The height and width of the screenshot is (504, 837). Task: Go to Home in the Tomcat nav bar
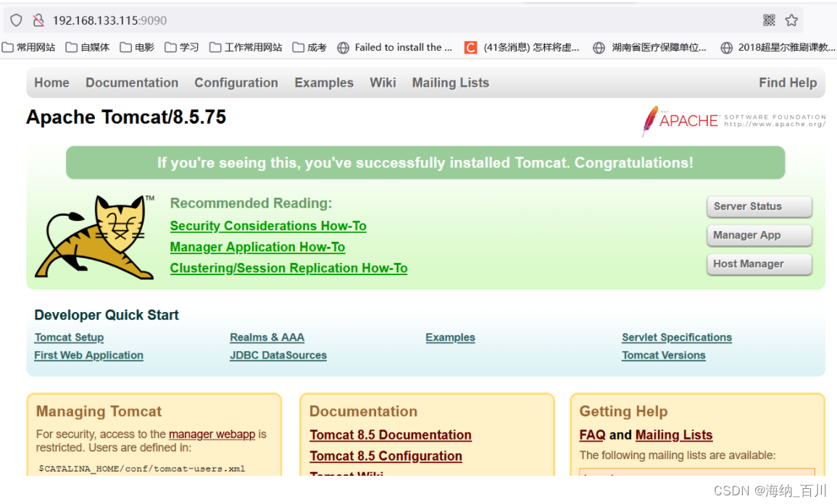click(51, 83)
